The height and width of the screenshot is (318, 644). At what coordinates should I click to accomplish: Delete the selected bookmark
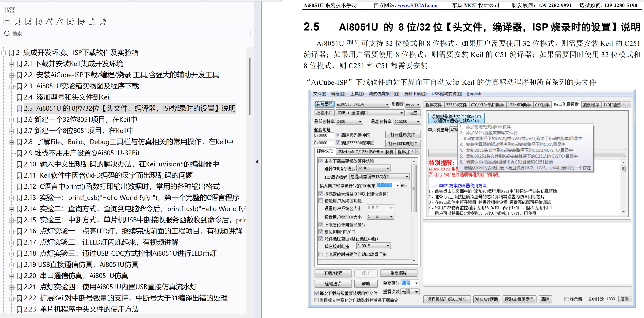pyautogui.click(x=28, y=21)
